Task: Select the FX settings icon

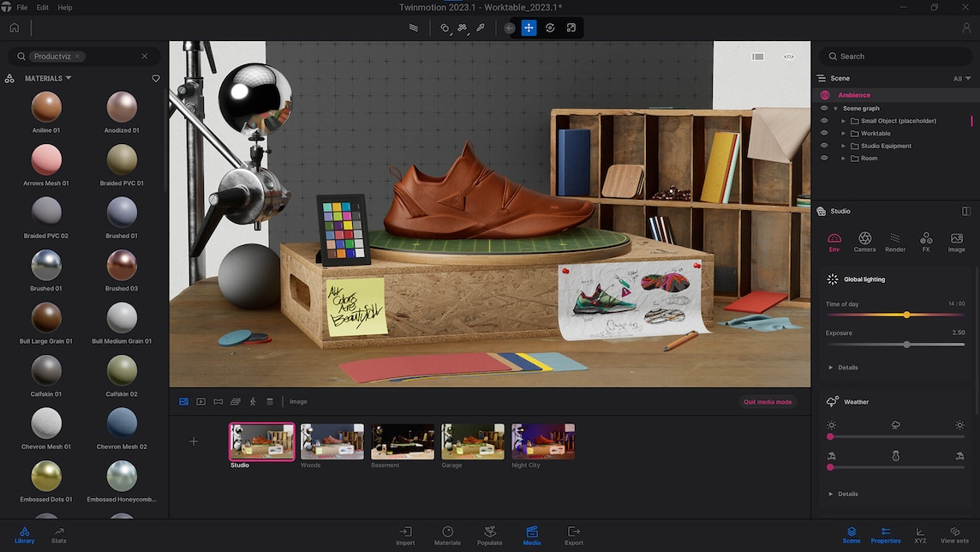Action: click(926, 242)
